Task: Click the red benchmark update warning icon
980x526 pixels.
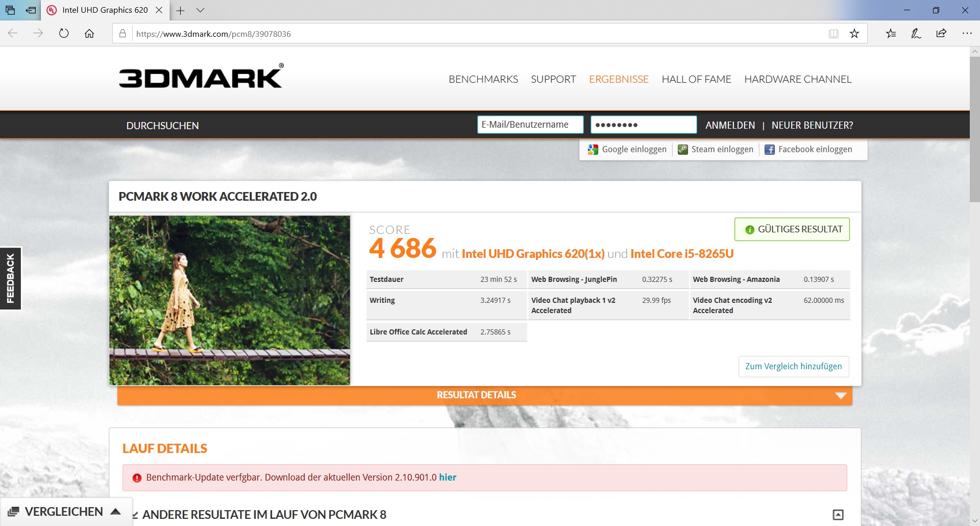Action: [137, 478]
